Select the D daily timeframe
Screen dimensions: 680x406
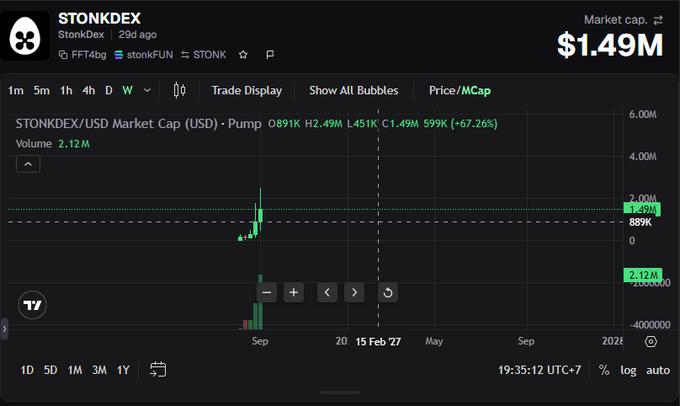(108, 90)
